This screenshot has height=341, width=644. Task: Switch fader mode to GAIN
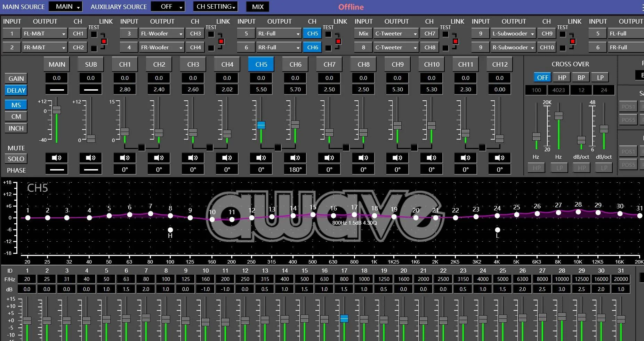pos(16,78)
